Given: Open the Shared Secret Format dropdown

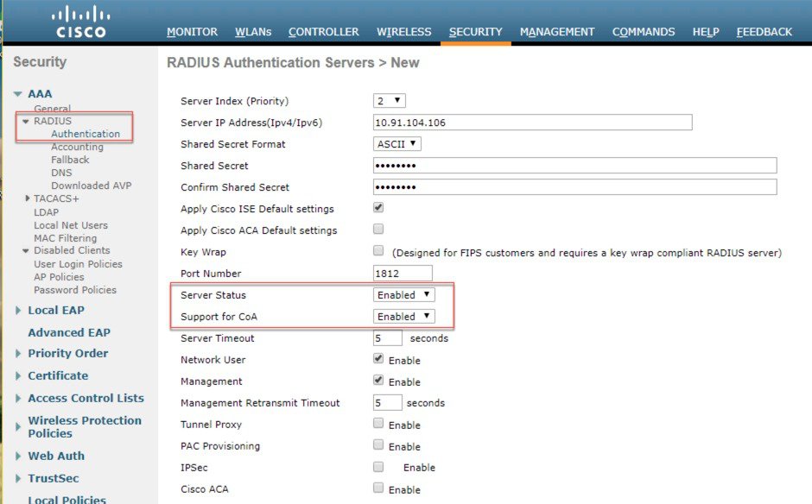Looking at the screenshot, I should click(x=396, y=143).
